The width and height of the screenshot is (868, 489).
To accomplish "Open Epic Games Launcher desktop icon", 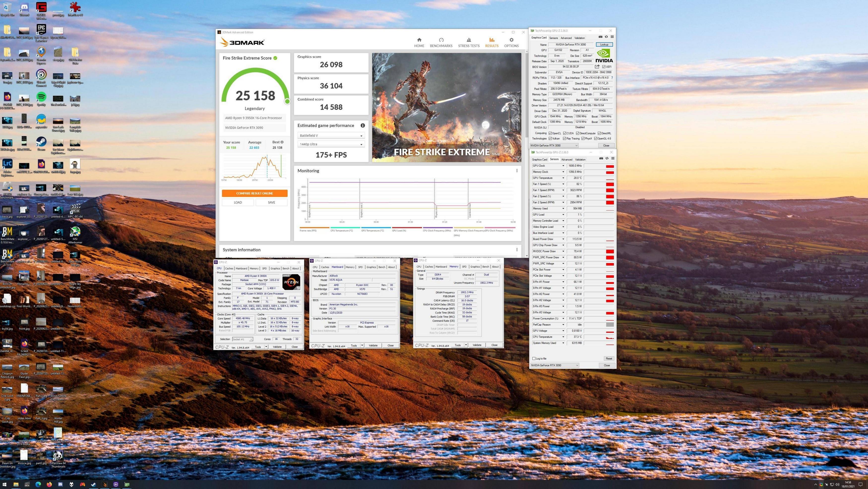I will tap(41, 33).
